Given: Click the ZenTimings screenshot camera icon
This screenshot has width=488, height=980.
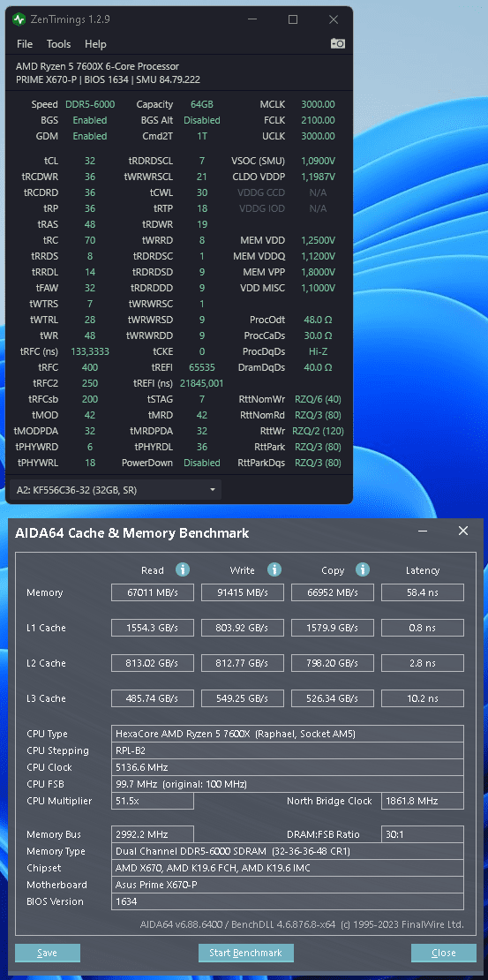Looking at the screenshot, I should coord(337,43).
